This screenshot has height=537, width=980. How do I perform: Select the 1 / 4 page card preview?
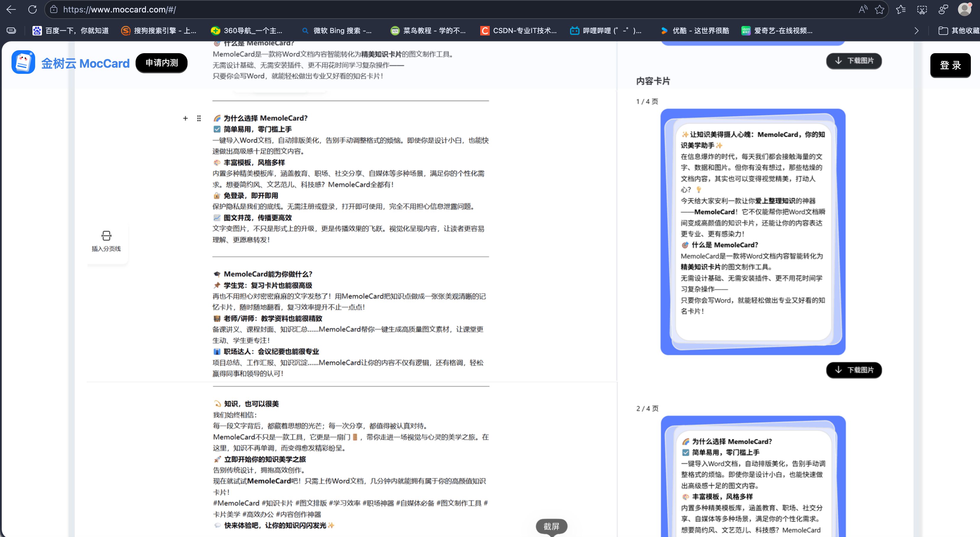point(753,232)
